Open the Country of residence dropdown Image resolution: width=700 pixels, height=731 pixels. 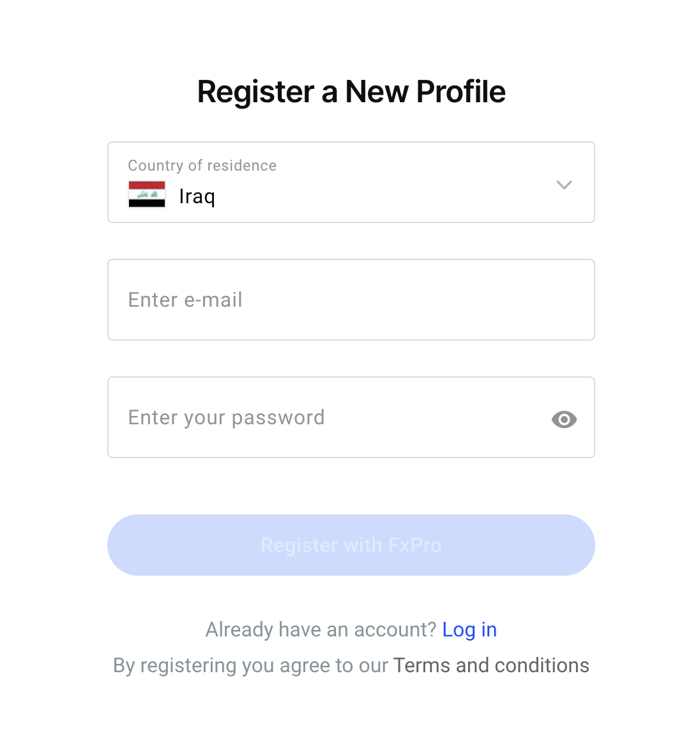tap(351, 182)
